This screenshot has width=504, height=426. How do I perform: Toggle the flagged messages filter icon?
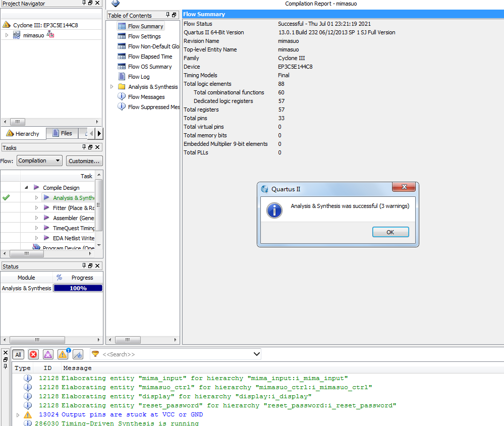point(78,354)
